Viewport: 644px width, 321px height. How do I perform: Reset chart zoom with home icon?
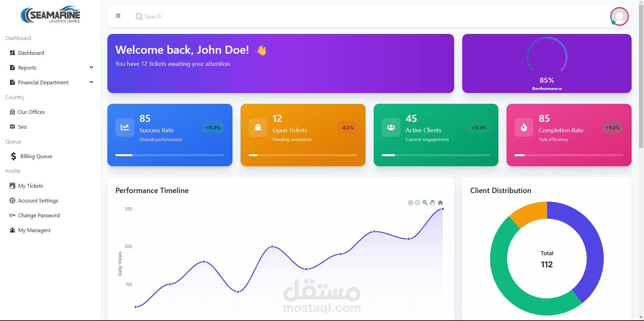[440, 202]
